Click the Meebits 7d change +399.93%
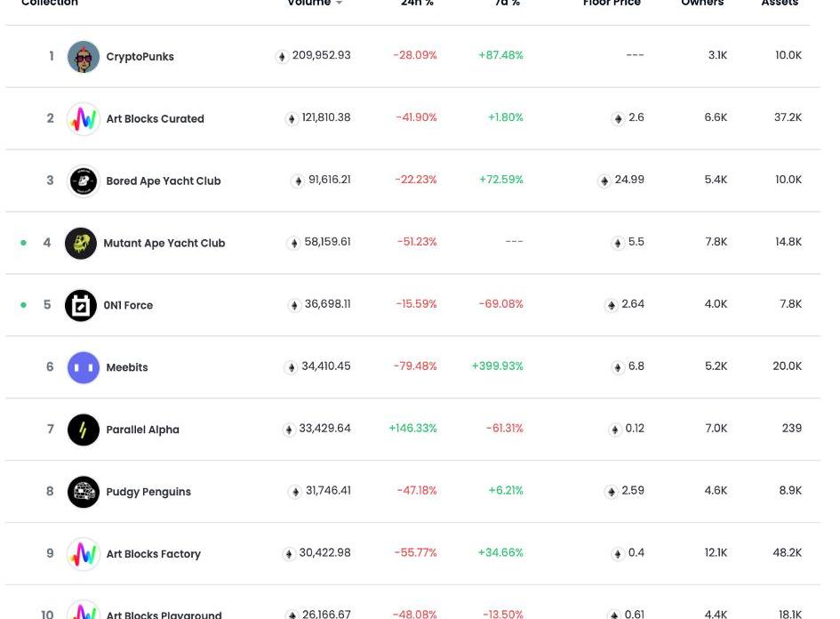This screenshot has height=619, width=840. click(x=498, y=366)
